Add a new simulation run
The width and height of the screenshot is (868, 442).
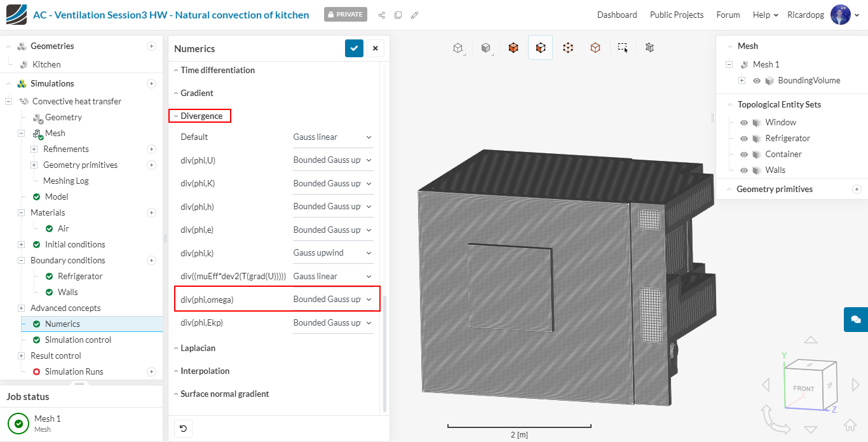pyautogui.click(x=151, y=371)
